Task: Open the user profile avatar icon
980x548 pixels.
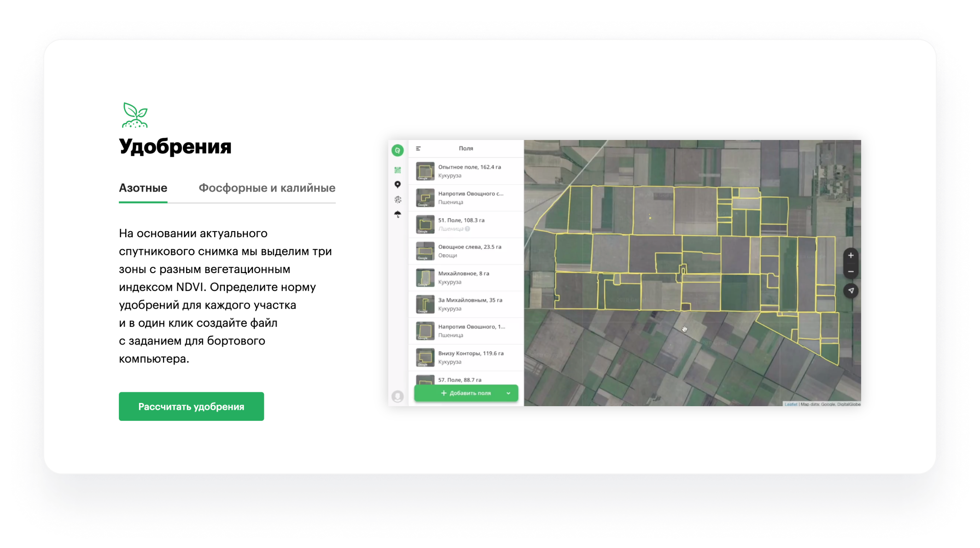Action: (397, 396)
